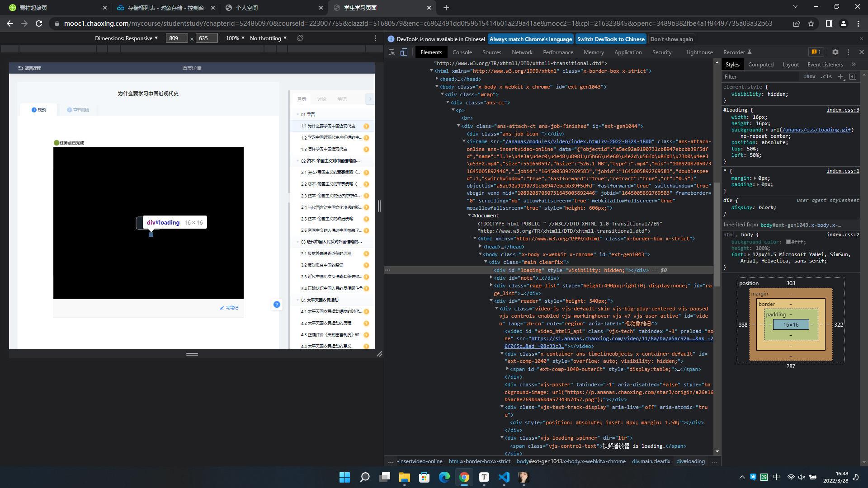This screenshot has height=488, width=868.
Task: Toggle device toolbar emulation
Action: 404,52
